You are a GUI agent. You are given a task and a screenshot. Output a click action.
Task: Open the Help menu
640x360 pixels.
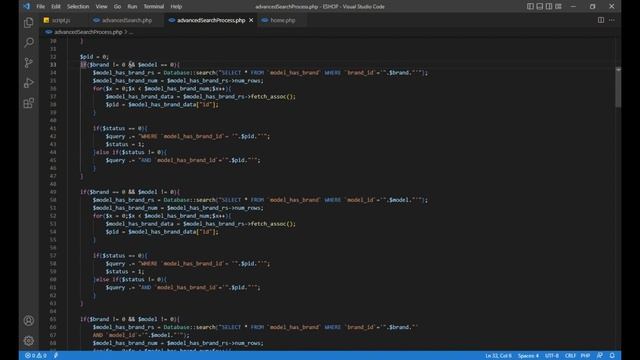point(176,7)
